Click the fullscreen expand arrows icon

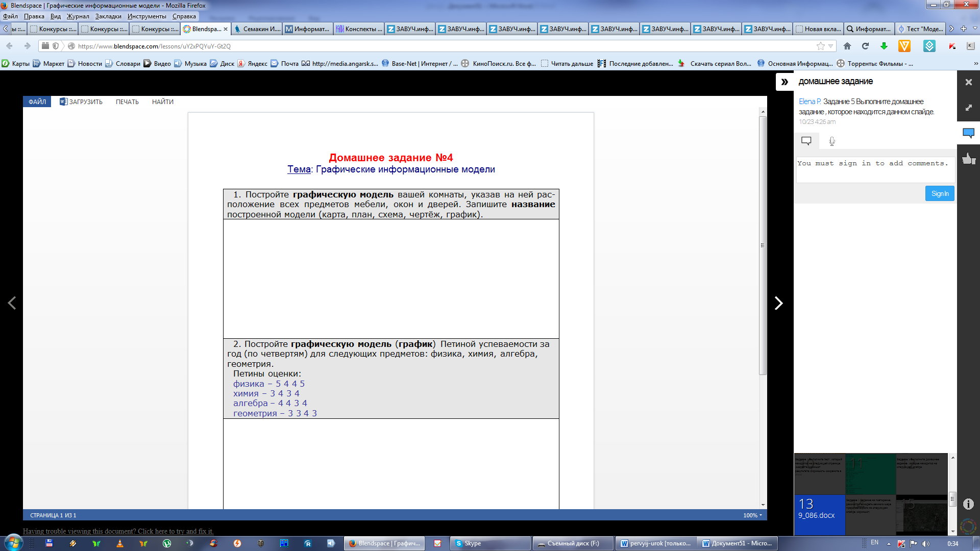tap(968, 108)
